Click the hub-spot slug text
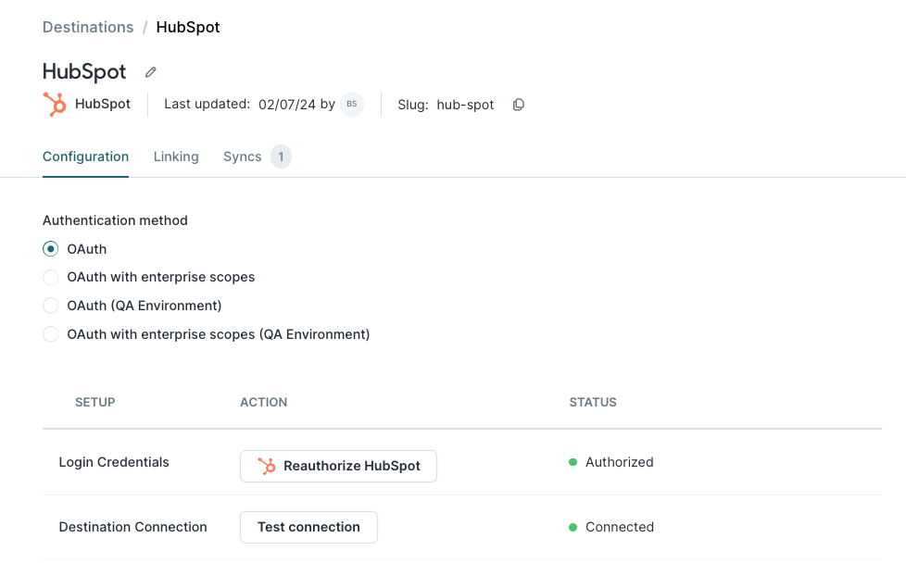 465,105
